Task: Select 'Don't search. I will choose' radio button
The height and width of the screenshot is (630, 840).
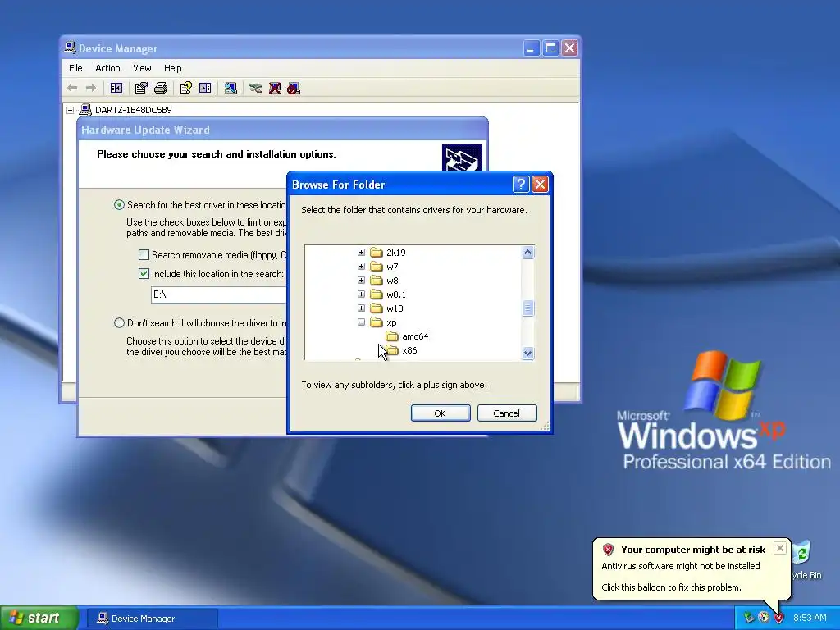Action: click(119, 323)
